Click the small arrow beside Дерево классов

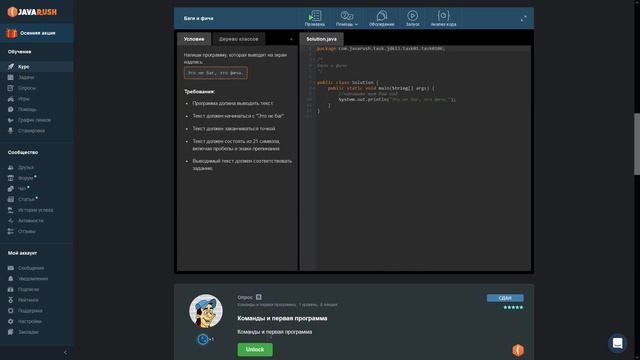pos(291,40)
